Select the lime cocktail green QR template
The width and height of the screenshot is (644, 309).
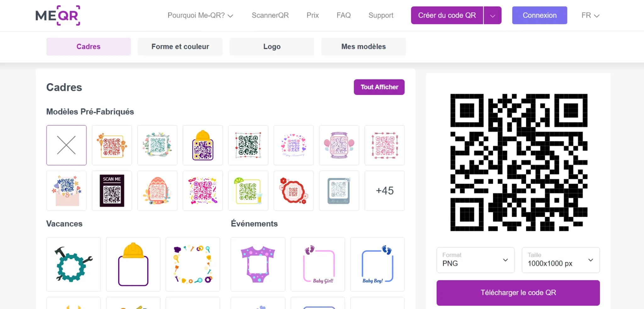click(x=248, y=191)
